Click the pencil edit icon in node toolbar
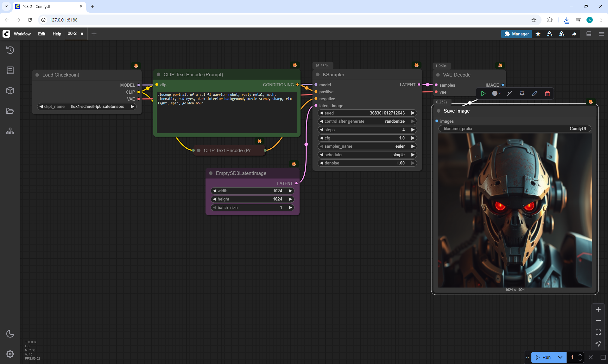 pyautogui.click(x=535, y=94)
